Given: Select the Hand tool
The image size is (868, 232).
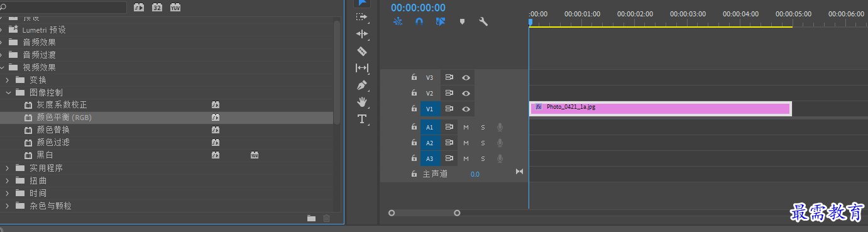Looking at the screenshot, I should [x=362, y=102].
